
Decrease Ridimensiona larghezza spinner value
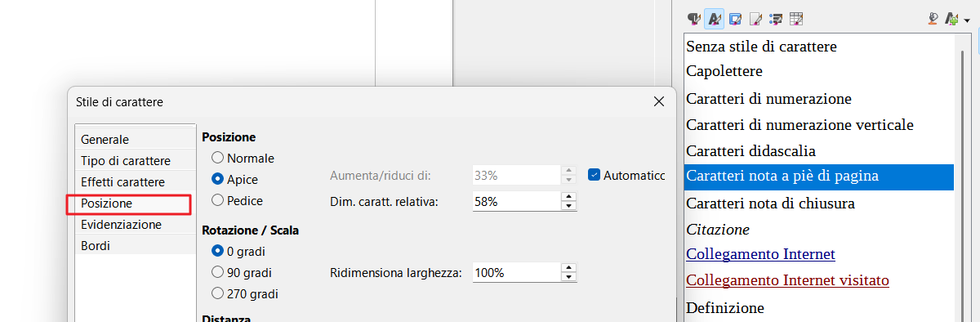(x=569, y=278)
